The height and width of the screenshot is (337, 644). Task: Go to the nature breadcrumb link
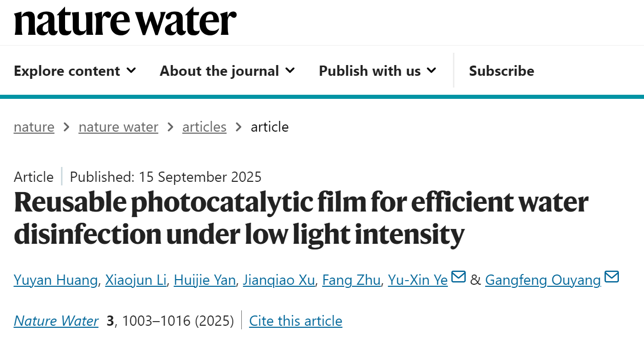point(34,127)
